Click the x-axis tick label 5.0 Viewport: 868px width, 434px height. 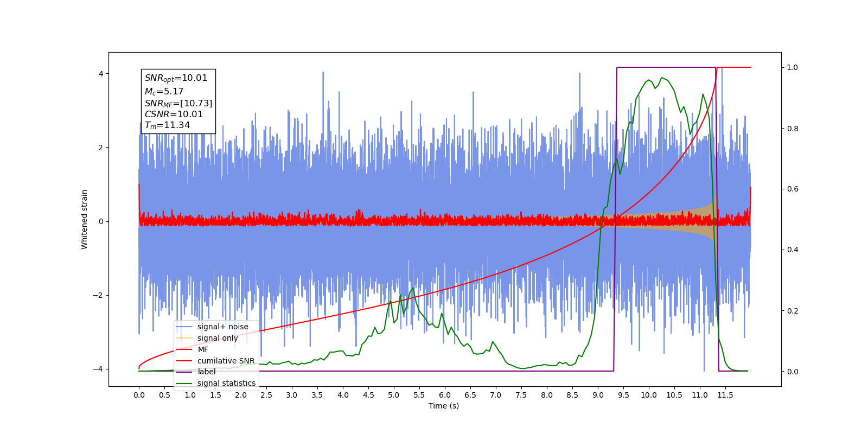[x=394, y=395]
